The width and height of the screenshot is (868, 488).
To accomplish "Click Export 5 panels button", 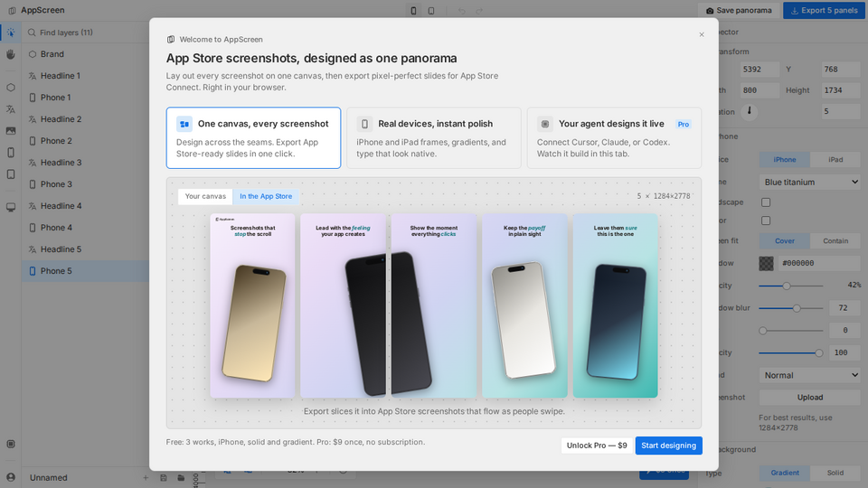I will pyautogui.click(x=825, y=11).
